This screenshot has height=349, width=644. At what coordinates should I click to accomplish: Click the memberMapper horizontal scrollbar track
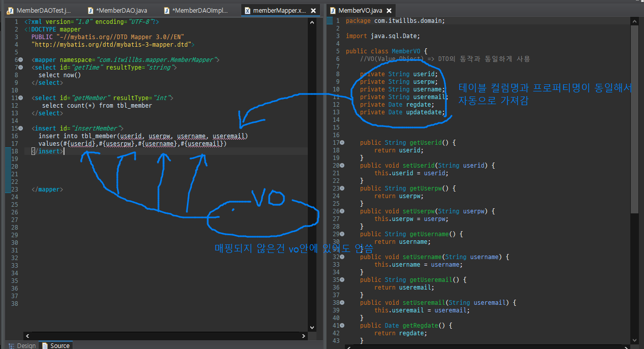click(166, 336)
